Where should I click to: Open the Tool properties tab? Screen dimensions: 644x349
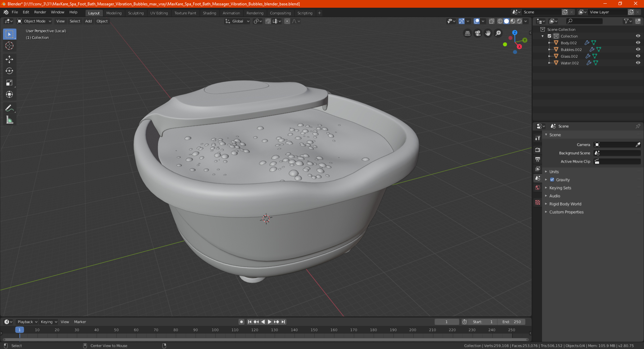(x=538, y=138)
